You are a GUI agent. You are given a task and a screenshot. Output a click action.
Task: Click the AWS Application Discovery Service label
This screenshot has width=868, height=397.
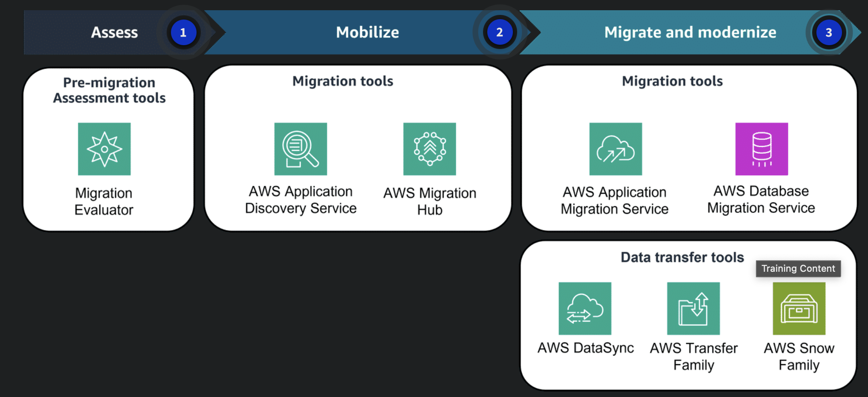(301, 200)
